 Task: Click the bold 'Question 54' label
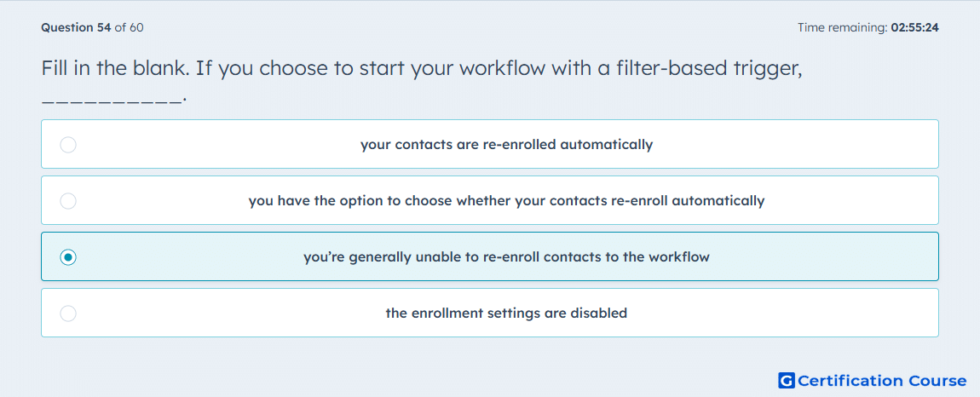pyautogui.click(x=76, y=27)
